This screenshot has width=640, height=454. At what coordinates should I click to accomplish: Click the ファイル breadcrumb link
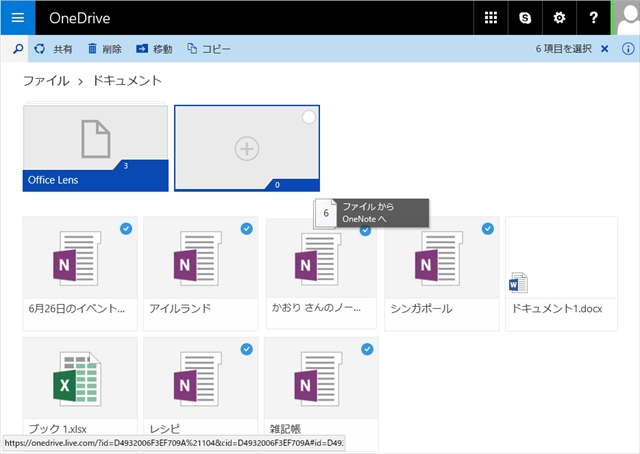(x=46, y=81)
